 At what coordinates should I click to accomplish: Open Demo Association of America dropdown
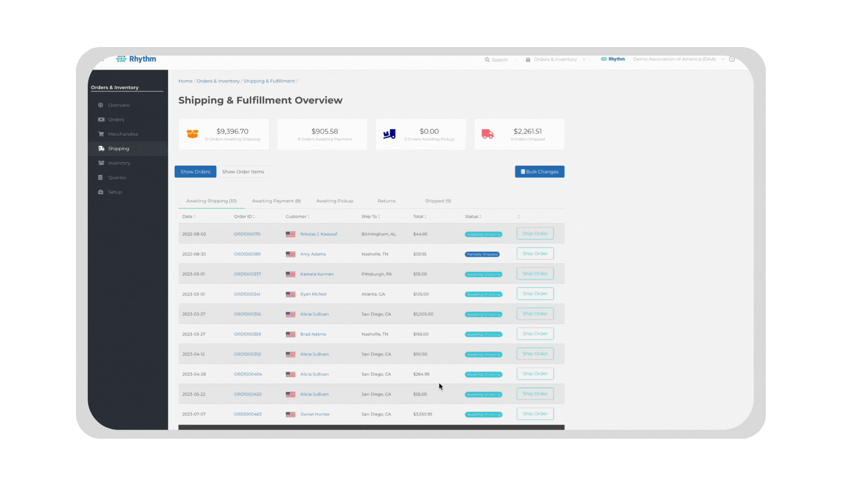[x=679, y=59]
